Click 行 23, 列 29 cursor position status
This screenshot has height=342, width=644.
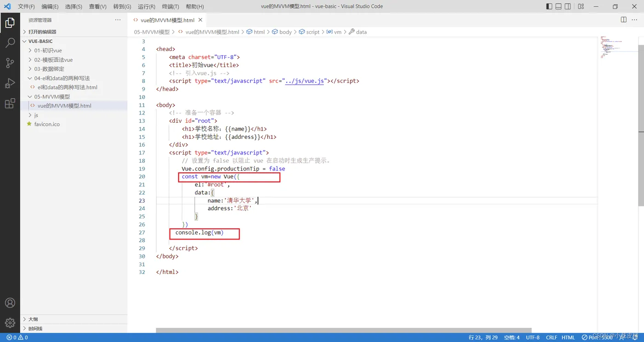click(x=483, y=337)
